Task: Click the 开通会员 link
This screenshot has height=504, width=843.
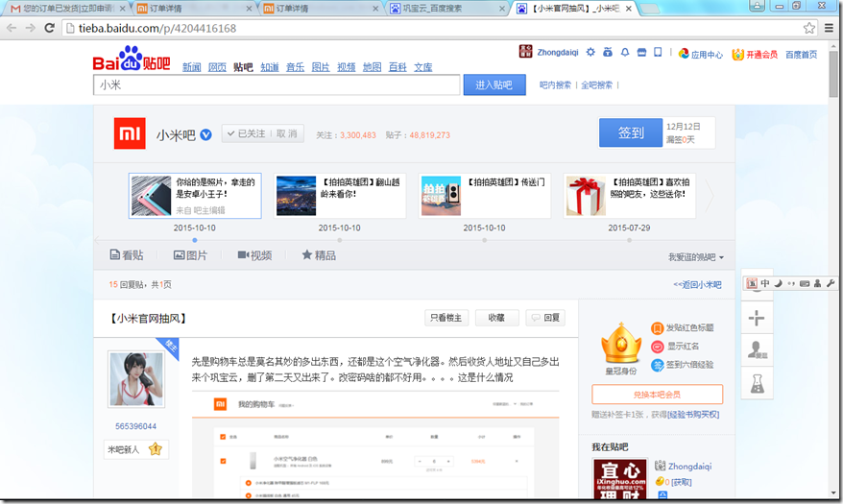Action: point(755,54)
